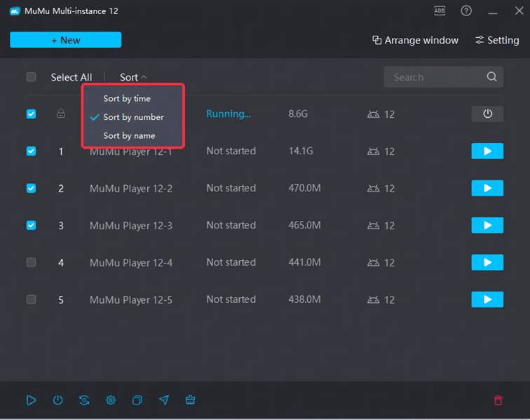The height and width of the screenshot is (420, 530).
Task: Click the Search input field
Action: point(435,77)
